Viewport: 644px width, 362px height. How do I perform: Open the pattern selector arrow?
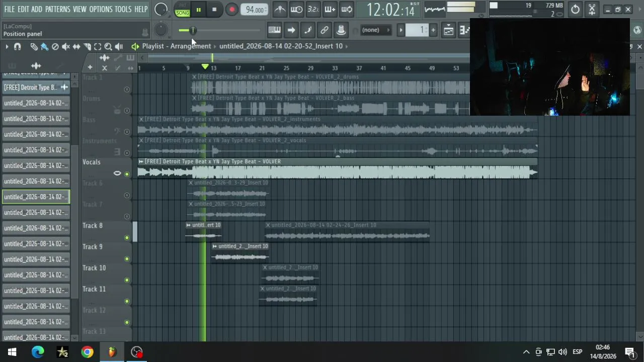click(x=401, y=30)
